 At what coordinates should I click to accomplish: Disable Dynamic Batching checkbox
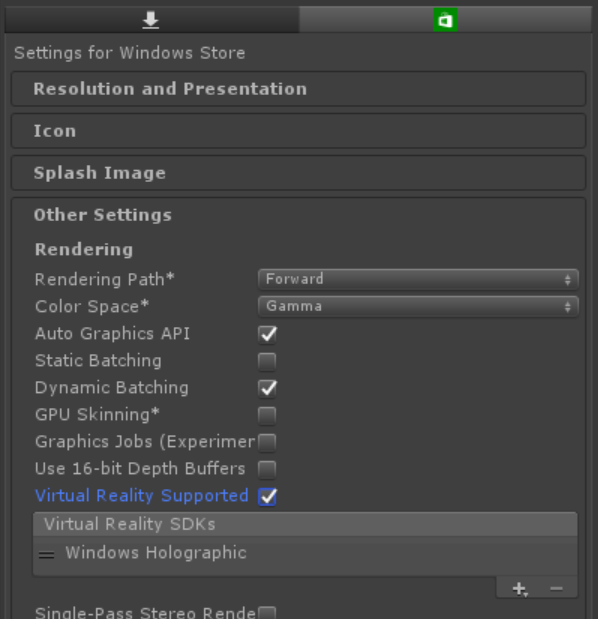tap(267, 388)
